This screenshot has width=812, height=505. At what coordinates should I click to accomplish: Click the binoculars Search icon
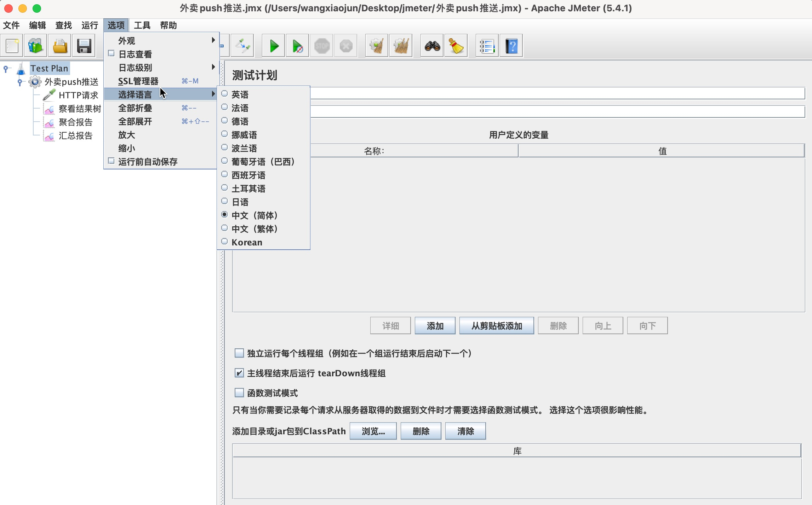[432, 46]
